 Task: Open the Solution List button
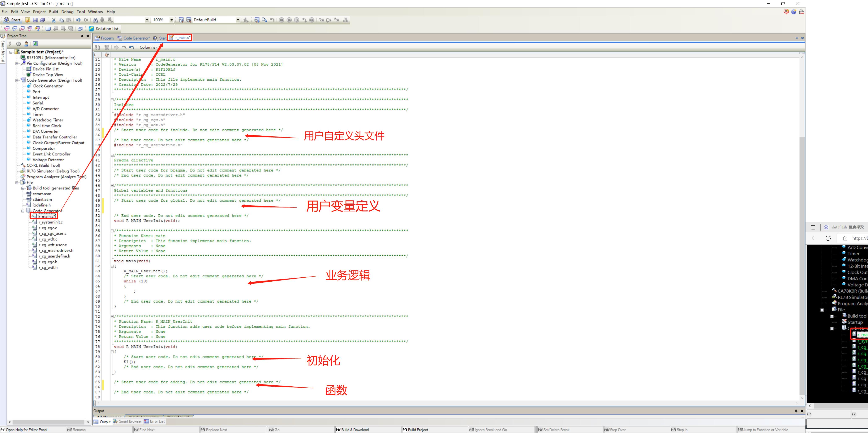[x=104, y=29]
